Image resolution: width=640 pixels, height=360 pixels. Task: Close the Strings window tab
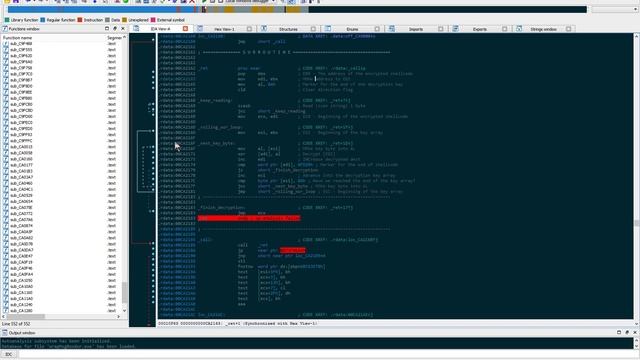[569, 29]
